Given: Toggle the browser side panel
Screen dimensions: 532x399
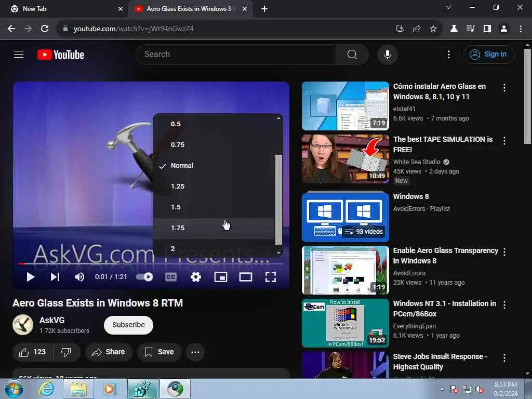Looking at the screenshot, I should (x=487, y=29).
